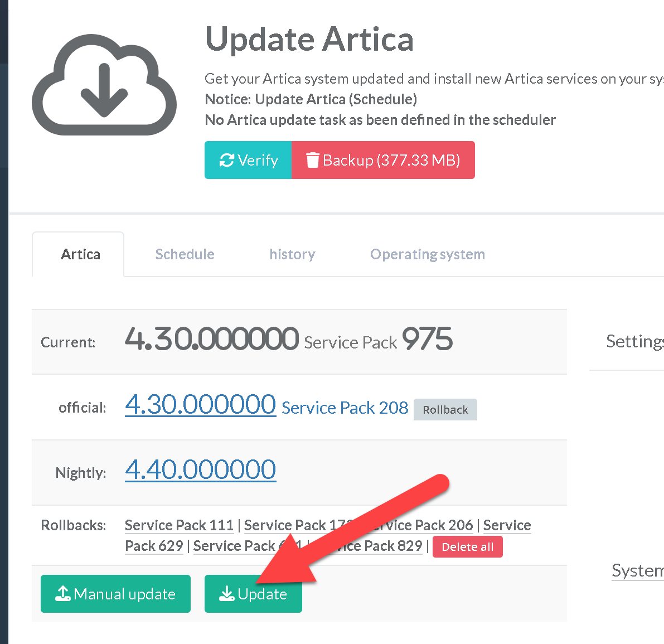
Task: Open the Settings section on right
Action: pos(634,341)
